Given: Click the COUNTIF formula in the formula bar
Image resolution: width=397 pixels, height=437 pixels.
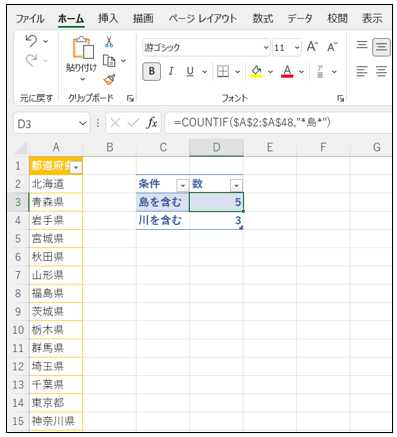Looking at the screenshot, I should (252, 123).
